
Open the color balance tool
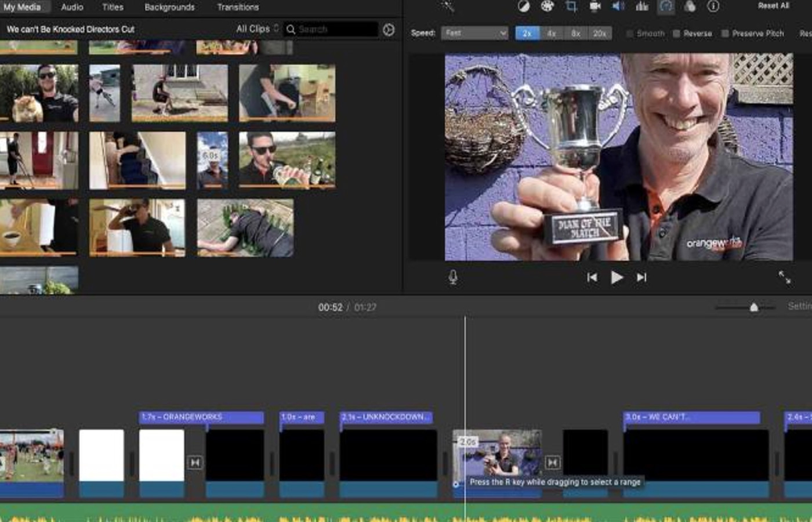click(524, 6)
